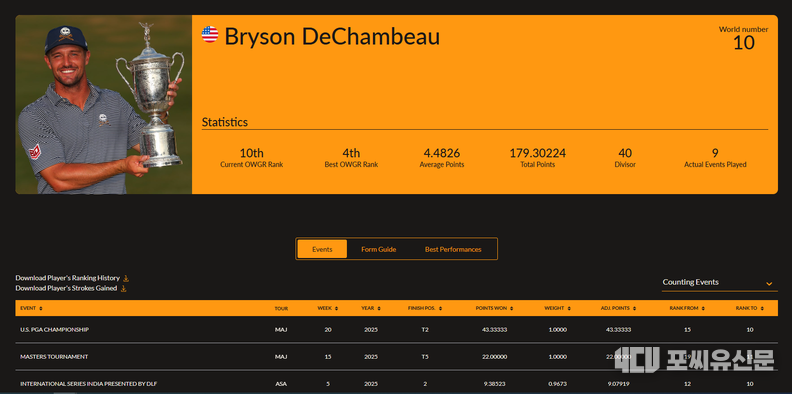Sort table by Adj. Points column
Viewport: 792px width, 394px height.
pyautogui.click(x=634, y=308)
